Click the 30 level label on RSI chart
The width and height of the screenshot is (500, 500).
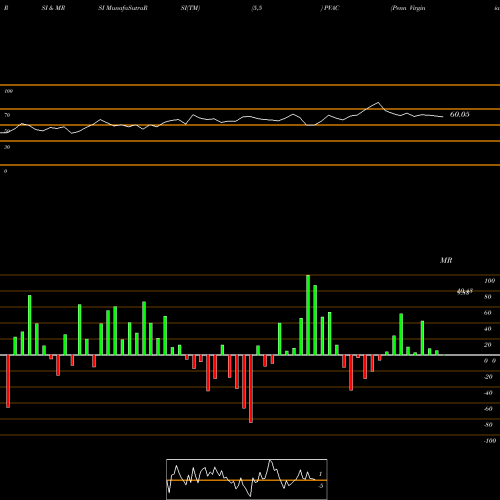7,147
